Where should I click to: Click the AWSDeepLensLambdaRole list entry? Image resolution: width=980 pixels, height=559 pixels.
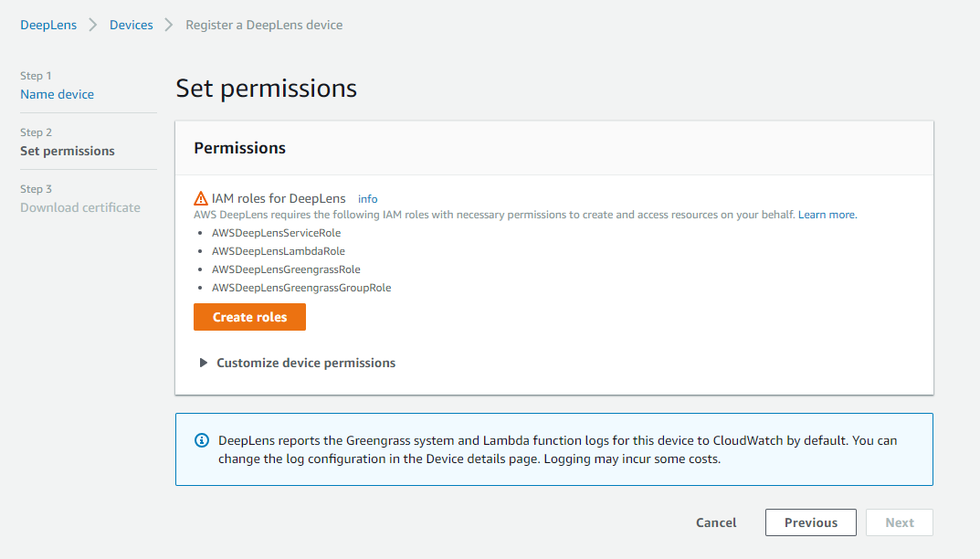(278, 251)
